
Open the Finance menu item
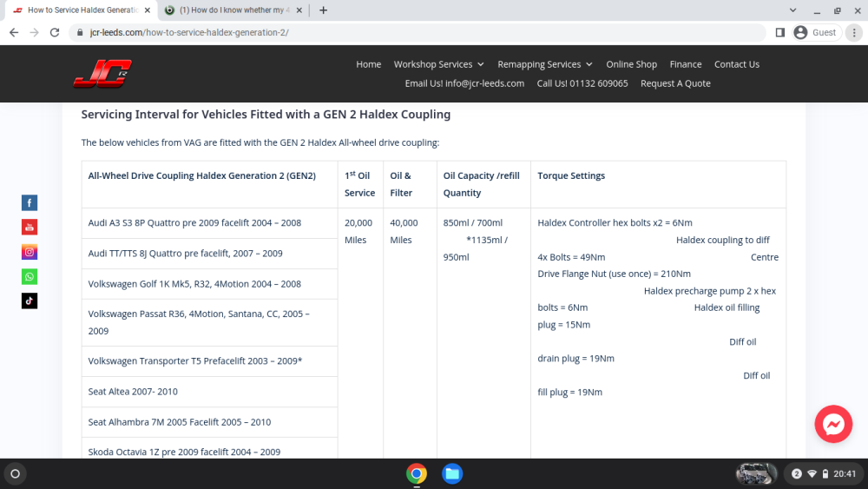pyautogui.click(x=686, y=64)
